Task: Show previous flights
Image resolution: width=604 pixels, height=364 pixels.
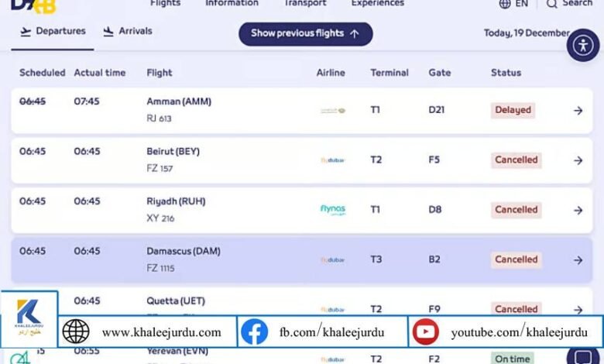Action: click(305, 33)
